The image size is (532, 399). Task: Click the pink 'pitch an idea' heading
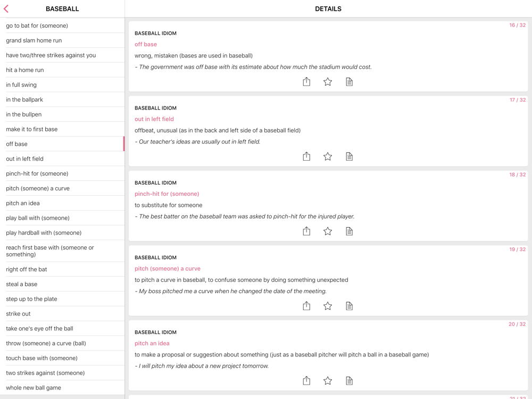(152, 343)
